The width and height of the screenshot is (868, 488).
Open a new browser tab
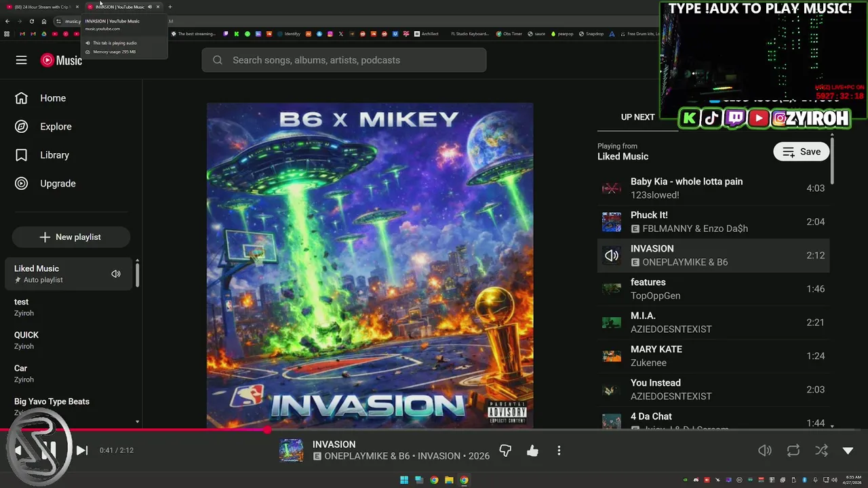170,7
